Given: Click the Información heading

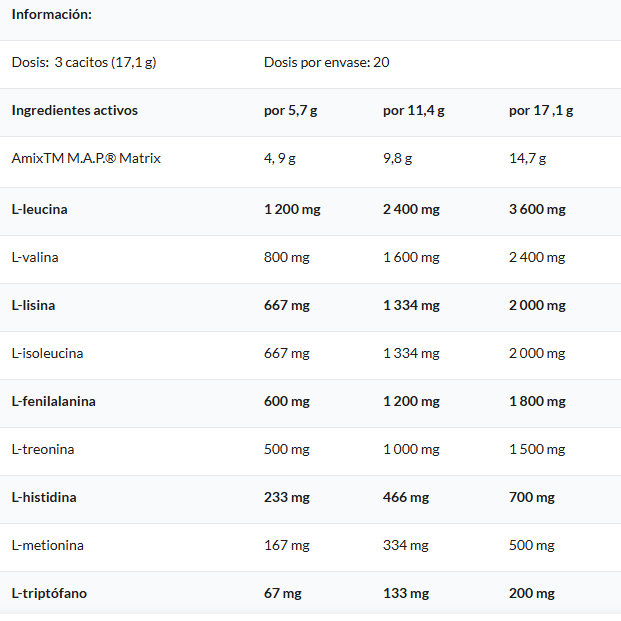Looking at the screenshot, I should [x=51, y=14].
